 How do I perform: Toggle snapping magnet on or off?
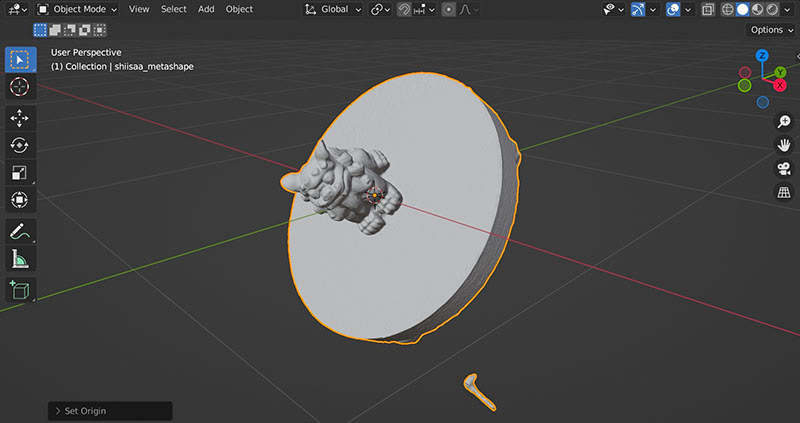pyautogui.click(x=404, y=9)
